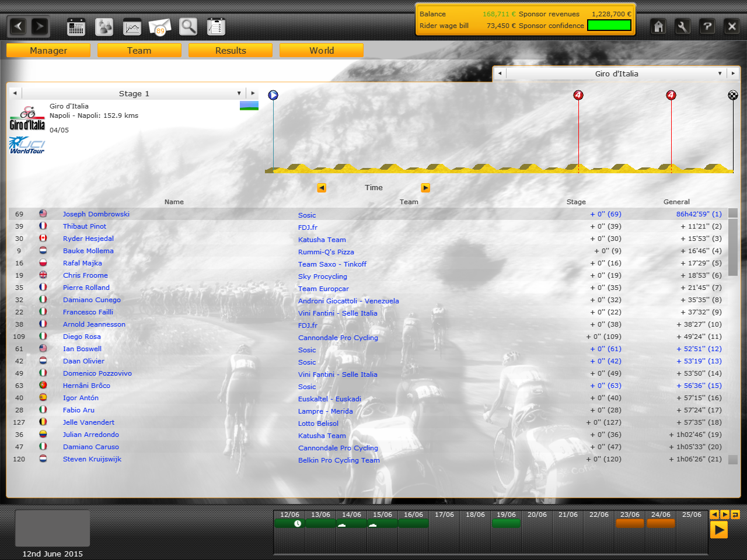Open the World menu tab

pos(322,51)
